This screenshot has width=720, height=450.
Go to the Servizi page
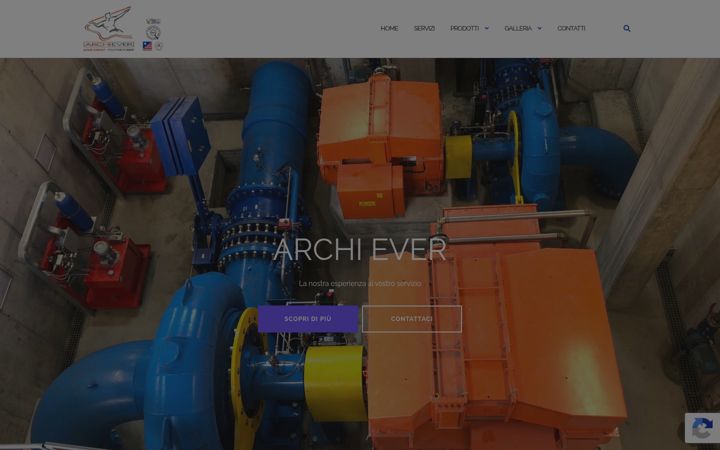point(424,28)
